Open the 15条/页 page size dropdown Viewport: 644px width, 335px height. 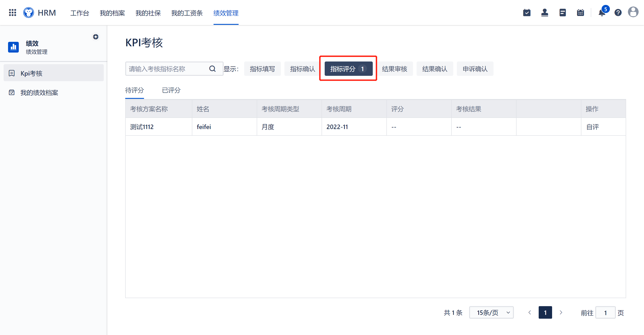point(491,312)
